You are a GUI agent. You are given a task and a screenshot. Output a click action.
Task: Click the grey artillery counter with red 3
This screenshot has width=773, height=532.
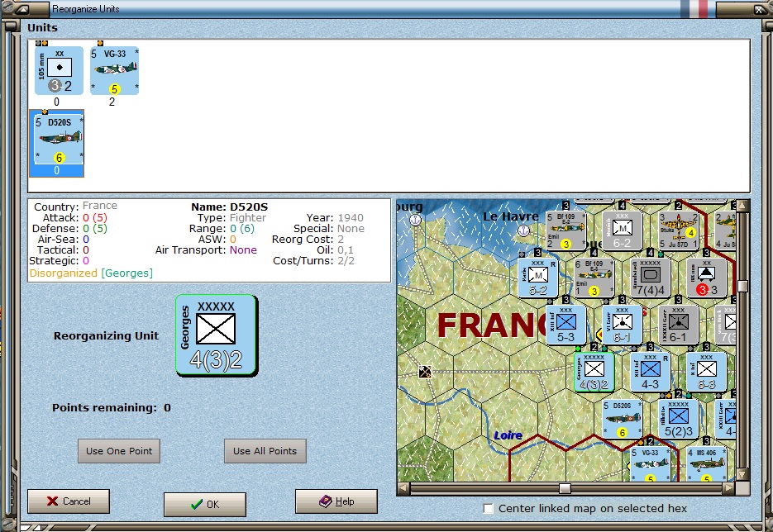pos(706,278)
